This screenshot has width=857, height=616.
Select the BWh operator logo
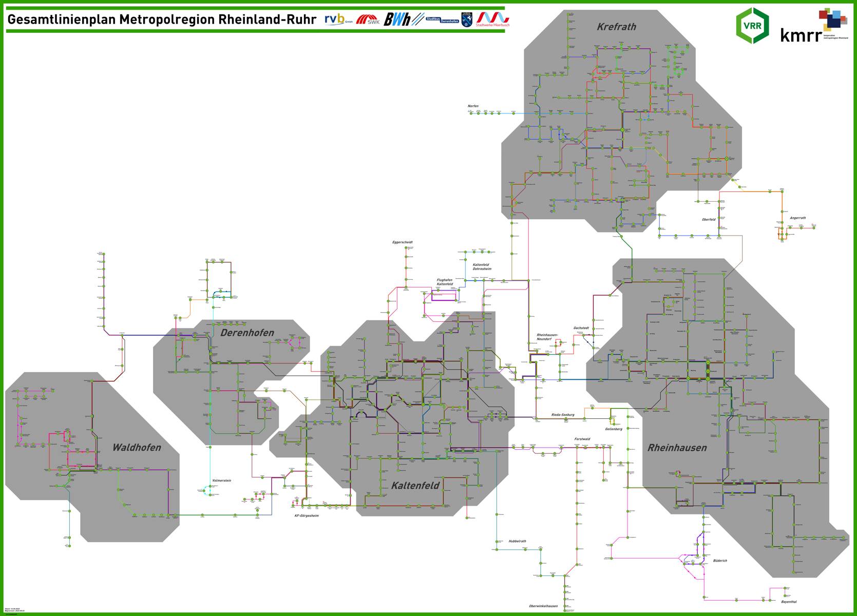(x=398, y=20)
